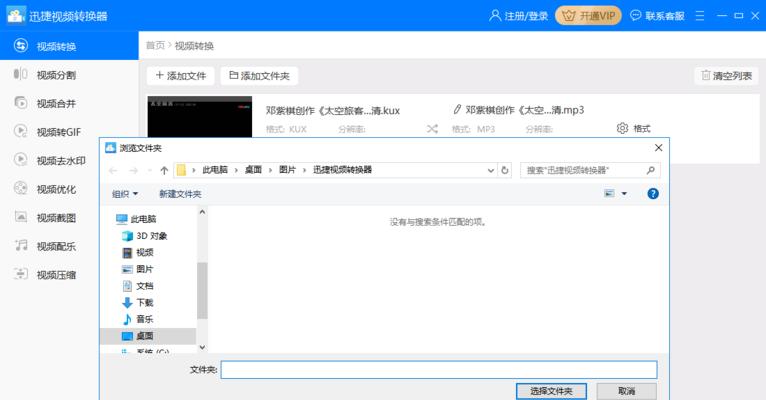Select 图片 in the folder tree
Image resolution: width=766 pixels, height=400 pixels.
(x=137, y=269)
